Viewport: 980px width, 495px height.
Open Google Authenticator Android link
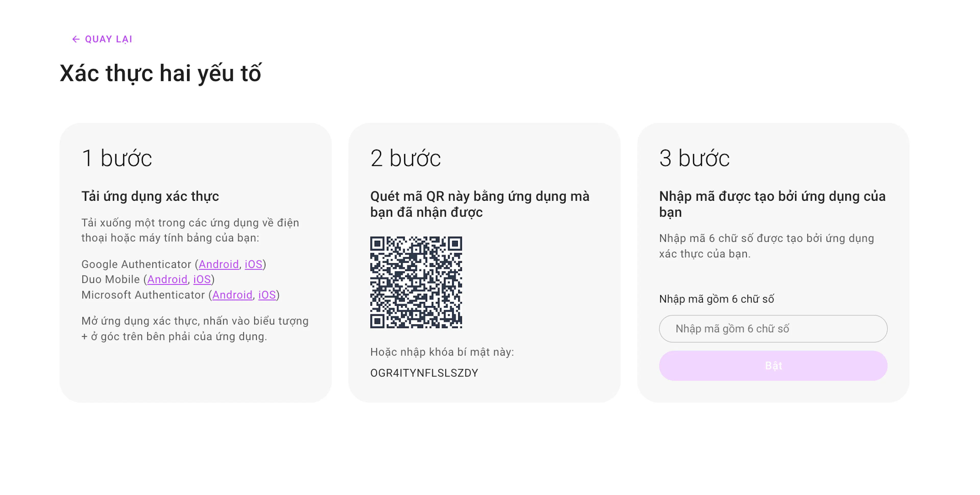[x=219, y=264]
